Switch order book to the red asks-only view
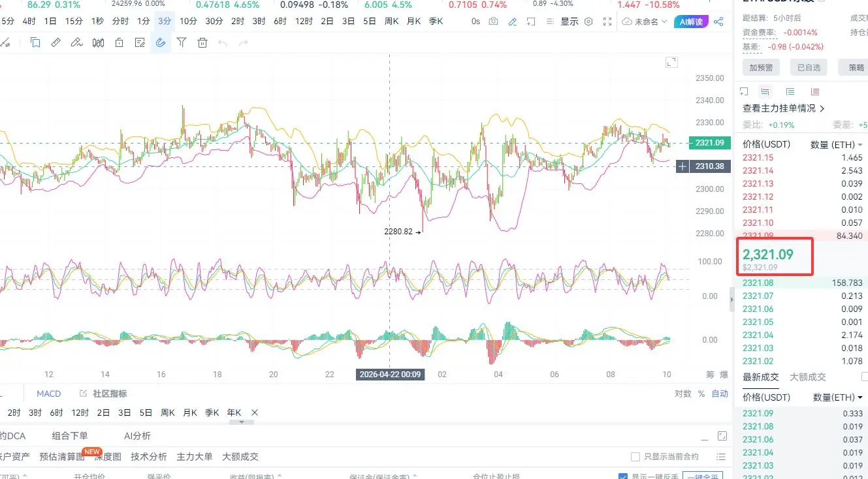 [x=815, y=91]
